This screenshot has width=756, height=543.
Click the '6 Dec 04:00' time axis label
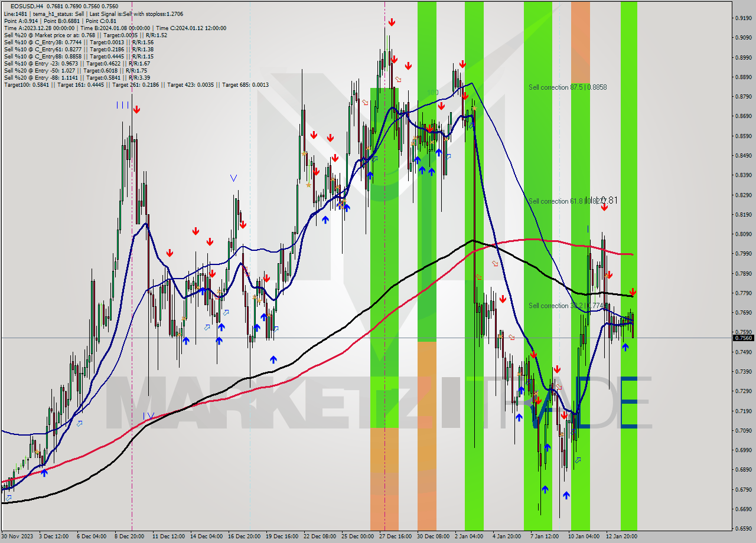coord(92,537)
